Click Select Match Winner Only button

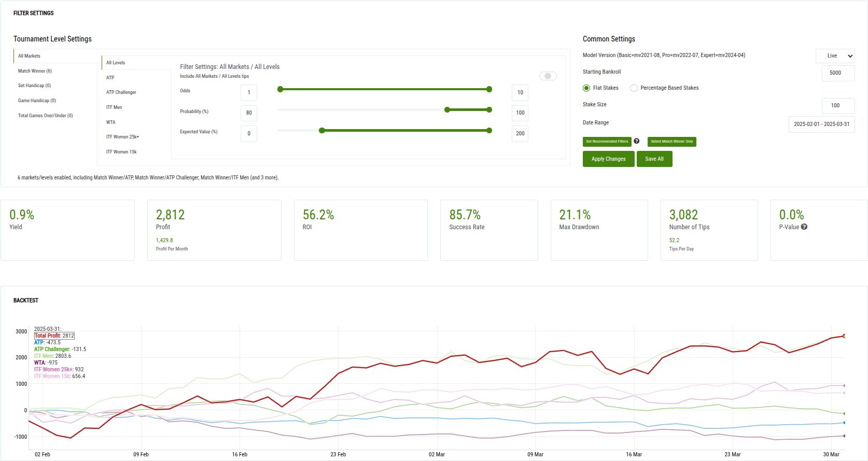point(671,142)
